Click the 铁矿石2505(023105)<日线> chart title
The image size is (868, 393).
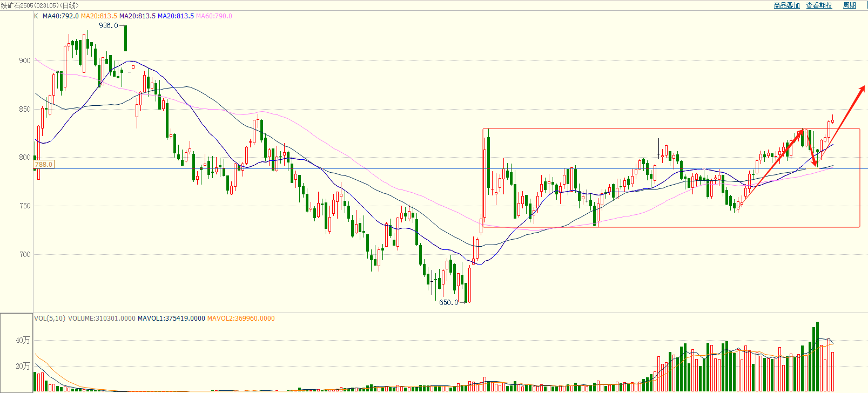click(x=39, y=5)
